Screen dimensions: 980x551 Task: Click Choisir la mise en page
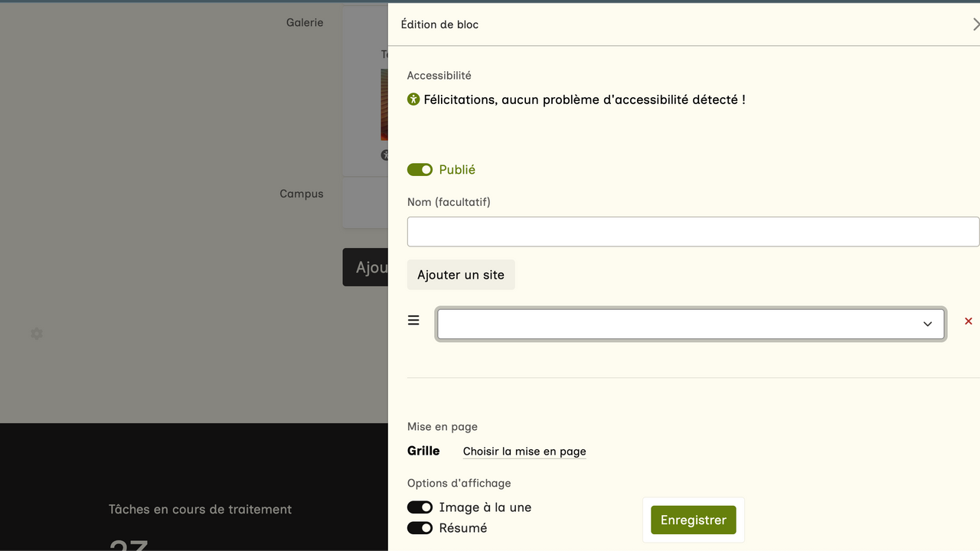point(524,452)
